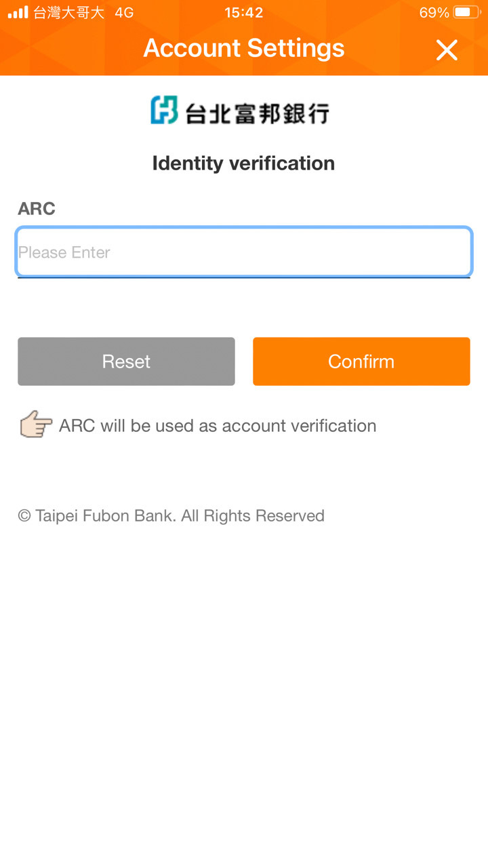The width and height of the screenshot is (488, 868).
Task: Tap the 69% battery percentage
Action: (x=434, y=12)
